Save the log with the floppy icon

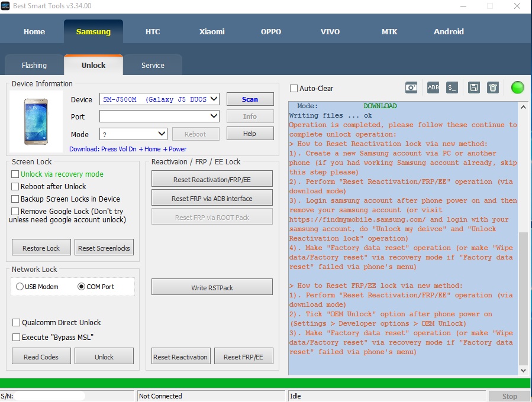[473, 87]
